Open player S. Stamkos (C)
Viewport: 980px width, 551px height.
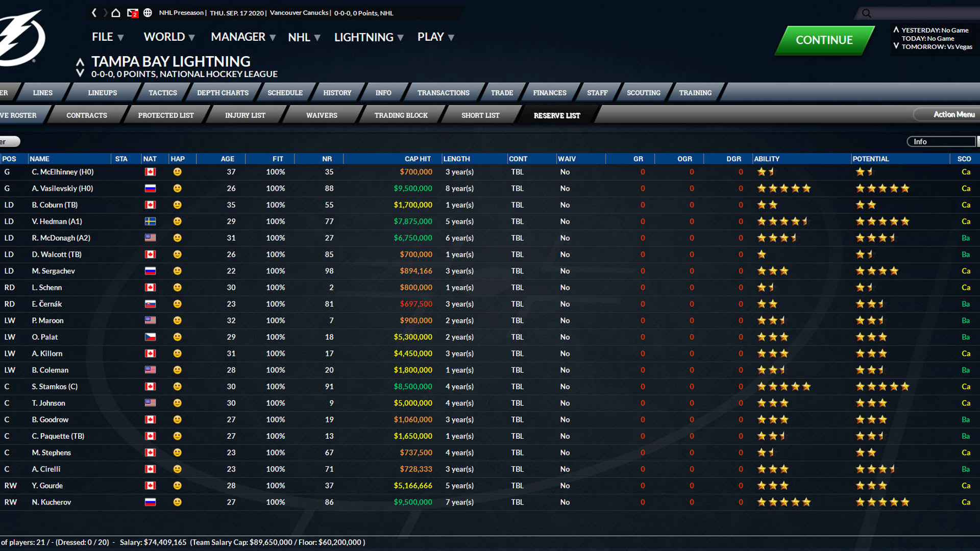coord(55,387)
